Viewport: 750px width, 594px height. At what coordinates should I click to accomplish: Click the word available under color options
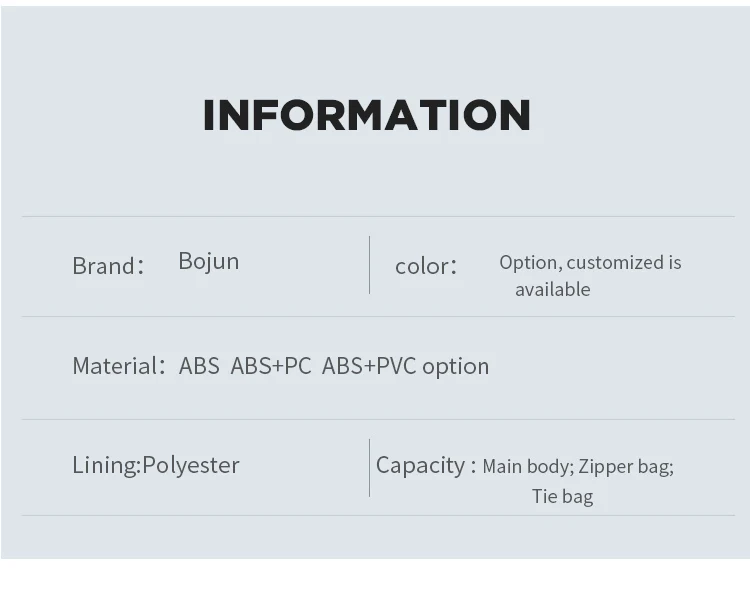[x=552, y=289]
